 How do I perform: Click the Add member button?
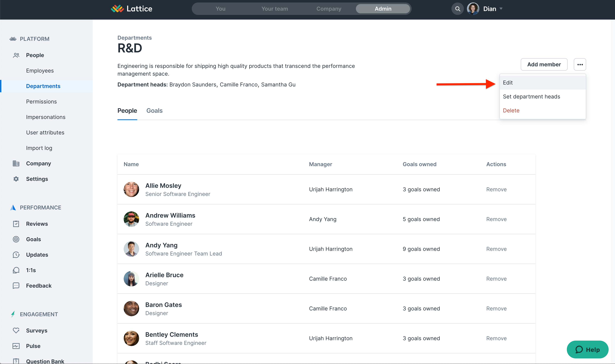pyautogui.click(x=544, y=65)
